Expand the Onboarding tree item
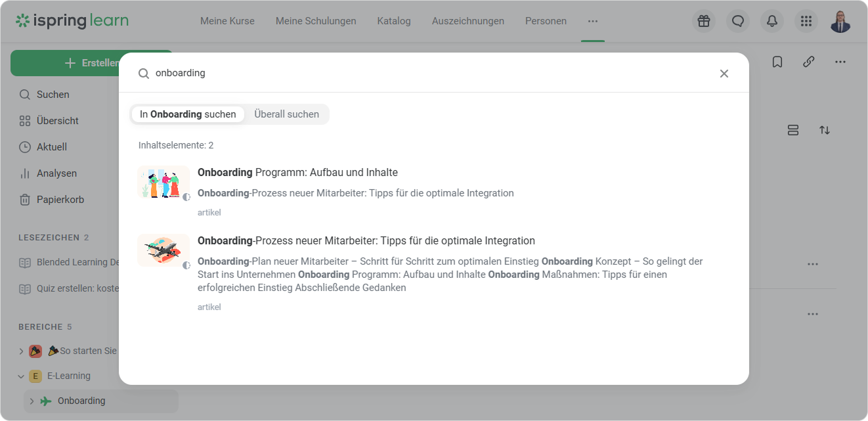 click(x=32, y=401)
